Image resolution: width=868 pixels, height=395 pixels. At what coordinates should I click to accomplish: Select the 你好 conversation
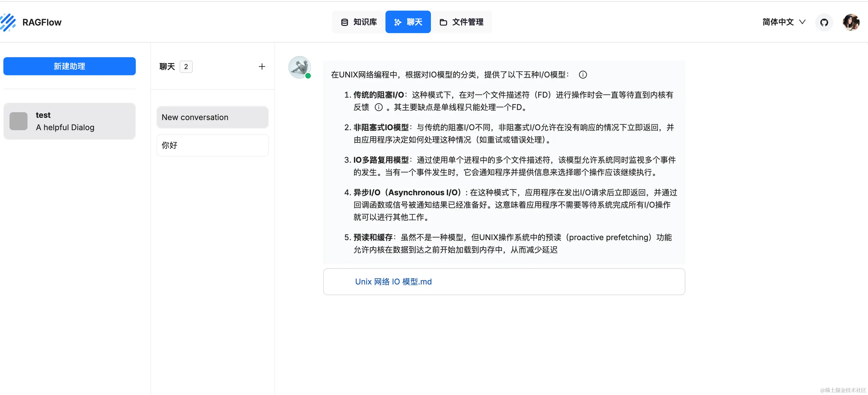(x=212, y=145)
